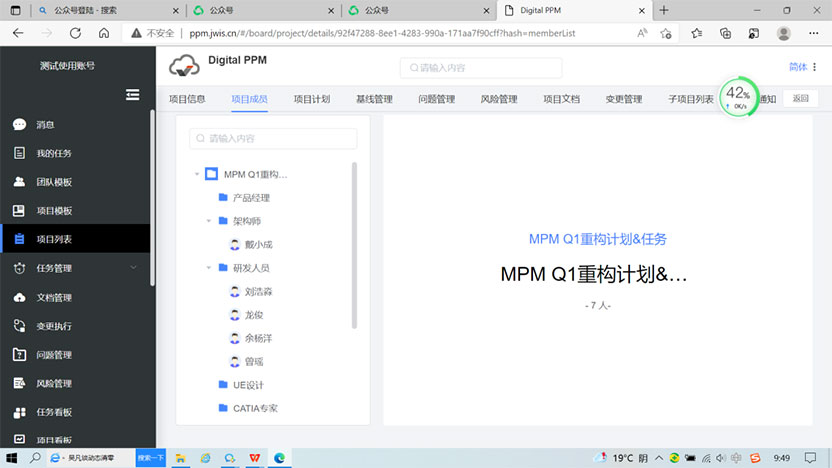This screenshot has width=832, height=468.
Task: Open 团队模板 team template icon
Action: 20,182
